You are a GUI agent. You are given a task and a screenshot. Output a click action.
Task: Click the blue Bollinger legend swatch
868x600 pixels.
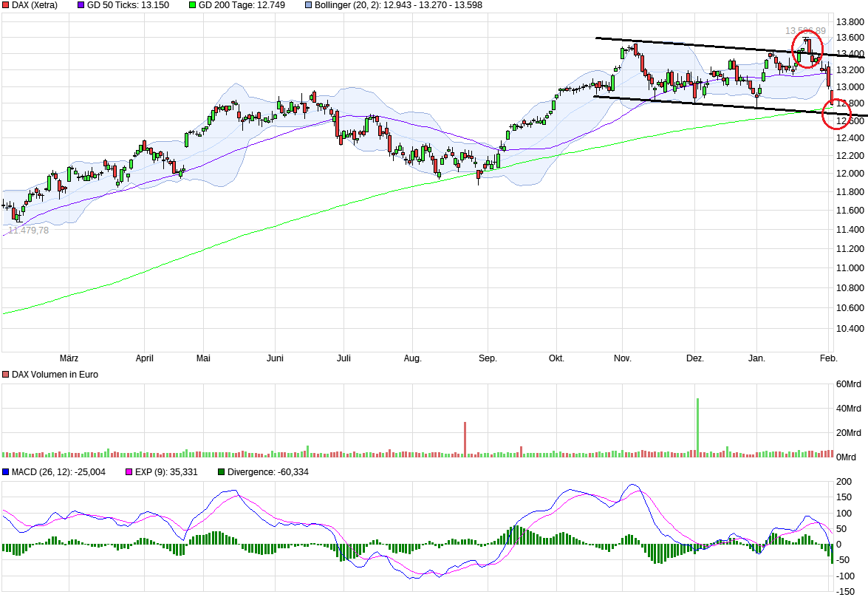pos(308,5)
